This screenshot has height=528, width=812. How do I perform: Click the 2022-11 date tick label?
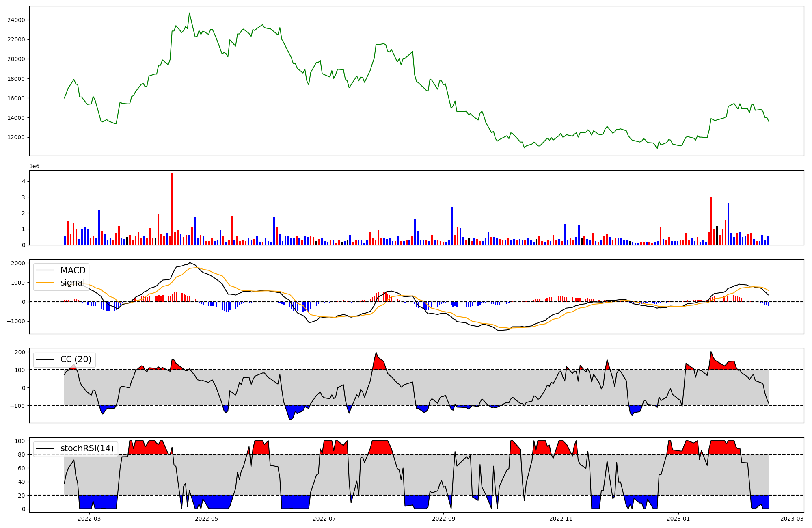561,519
